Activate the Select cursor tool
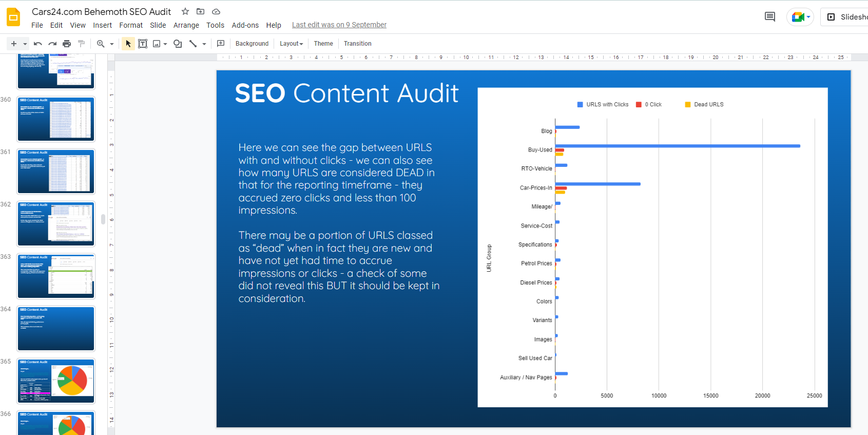Viewport: 868px width, 435px height. [x=128, y=44]
